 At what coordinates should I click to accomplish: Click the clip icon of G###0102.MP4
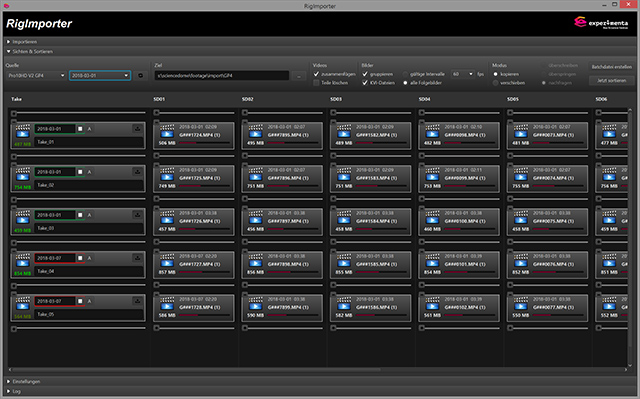point(432,304)
